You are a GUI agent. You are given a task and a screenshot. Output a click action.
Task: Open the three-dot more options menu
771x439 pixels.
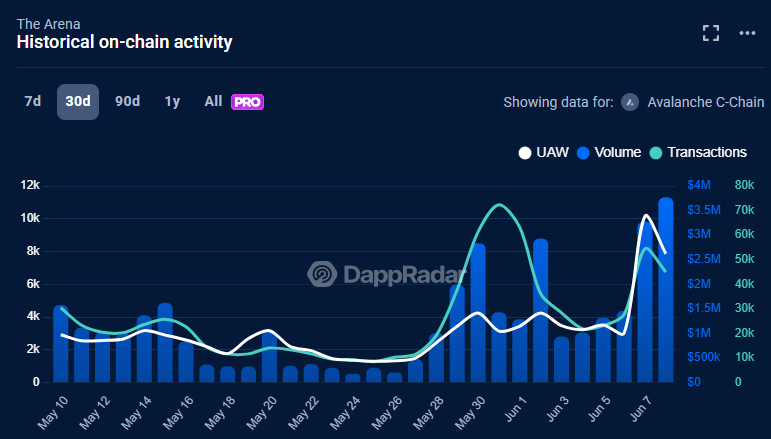pos(747,33)
